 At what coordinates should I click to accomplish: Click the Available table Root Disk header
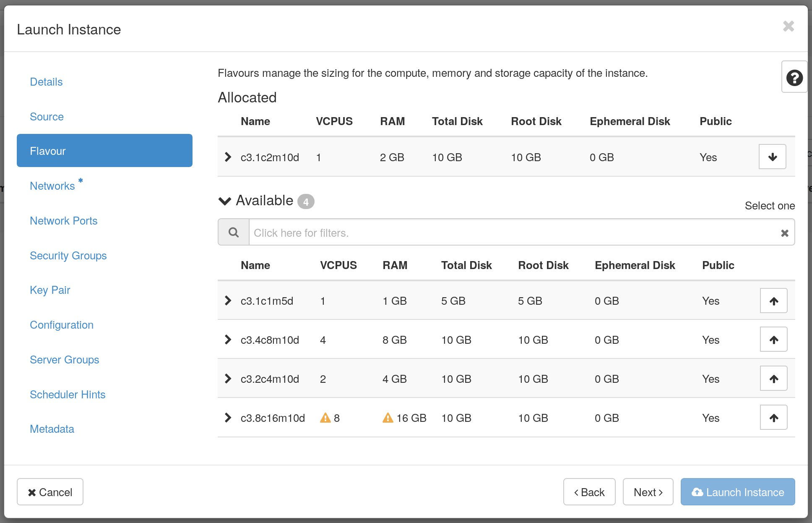click(x=543, y=265)
